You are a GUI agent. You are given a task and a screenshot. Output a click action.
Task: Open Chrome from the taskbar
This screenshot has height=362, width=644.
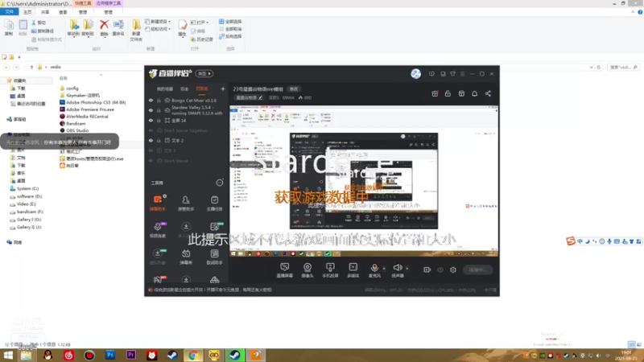coord(193,355)
